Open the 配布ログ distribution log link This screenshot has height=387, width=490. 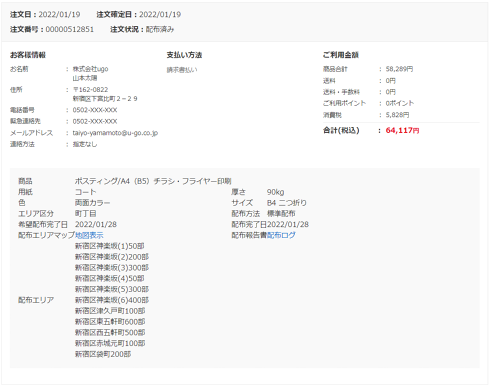coord(281,235)
